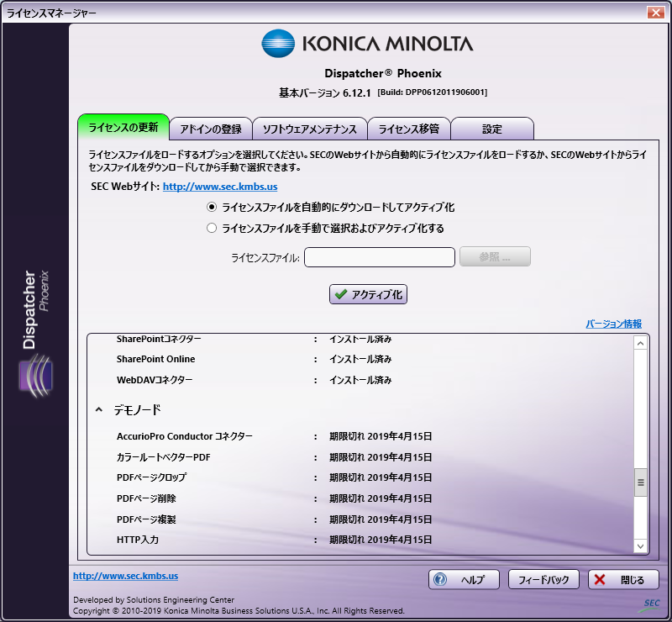Click the blue question mark help icon
This screenshot has height=622, width=672.
(x=440, y=579)
